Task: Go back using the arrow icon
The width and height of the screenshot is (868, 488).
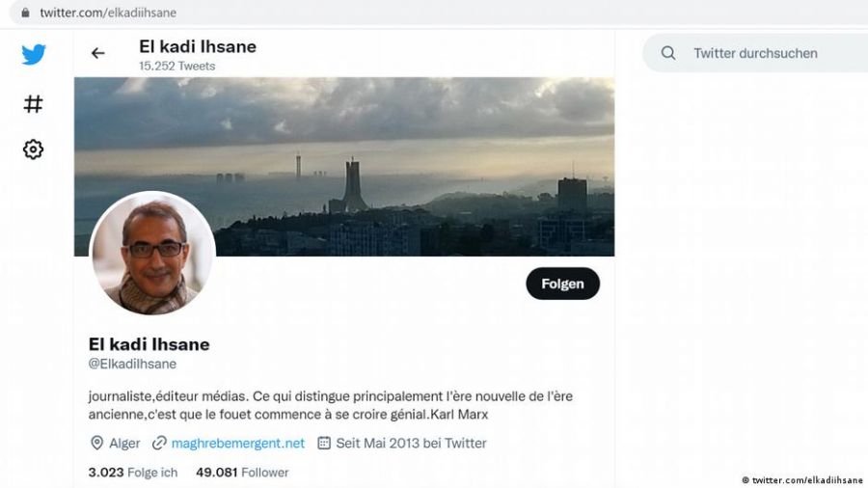Action: click(x=97, y=54)
